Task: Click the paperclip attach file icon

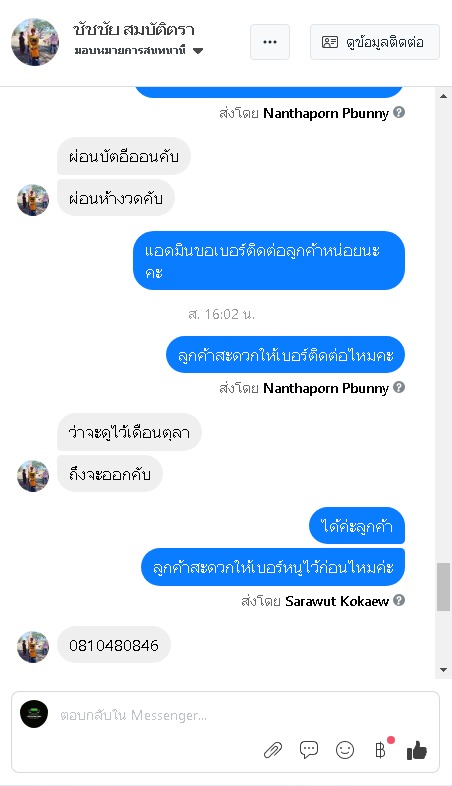Action: point(273,750)
